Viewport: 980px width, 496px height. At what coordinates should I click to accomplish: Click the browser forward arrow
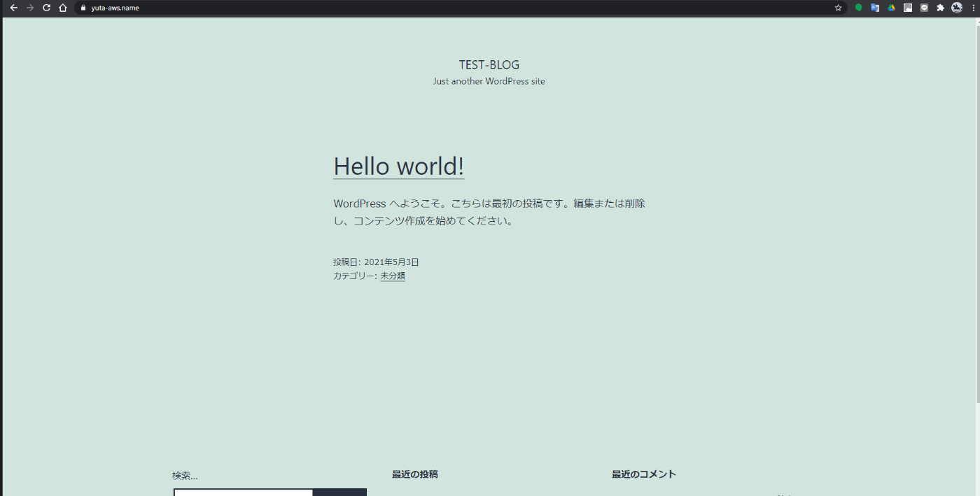30,8
